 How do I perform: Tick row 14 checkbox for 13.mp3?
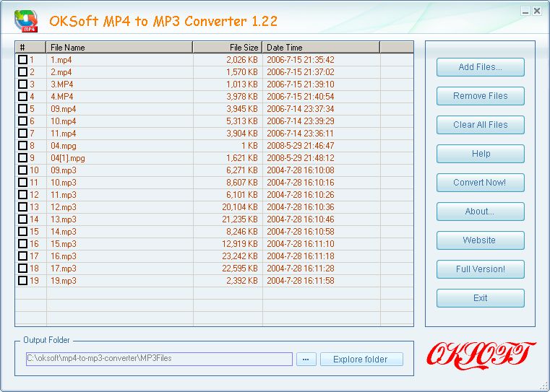23,219
